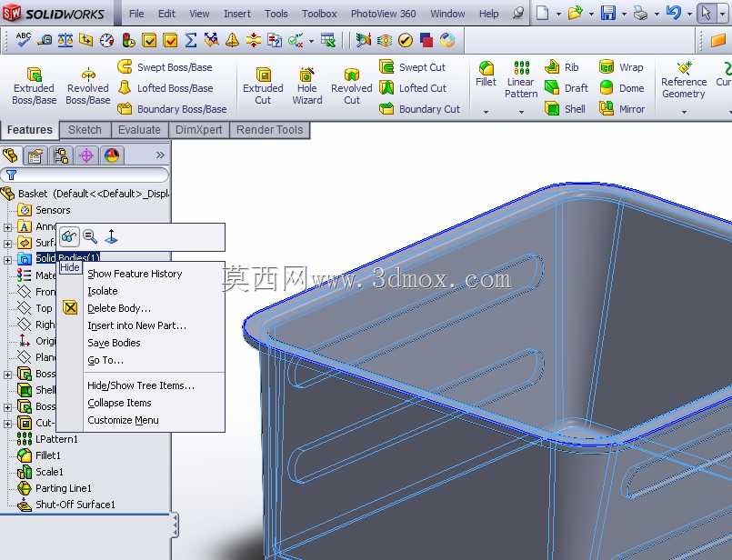
Task: Select the Fillet1 feature in tree
Action: [x=39, y=455]
